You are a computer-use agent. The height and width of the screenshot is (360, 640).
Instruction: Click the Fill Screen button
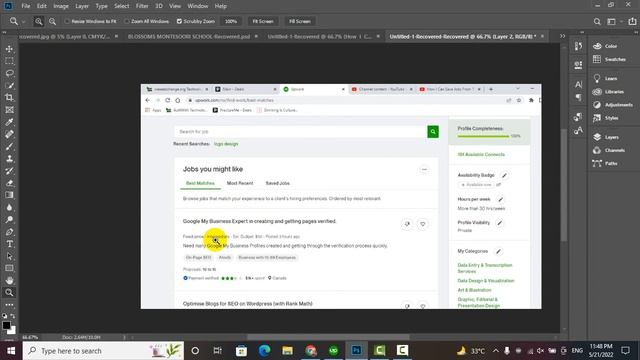coord(300,21)
